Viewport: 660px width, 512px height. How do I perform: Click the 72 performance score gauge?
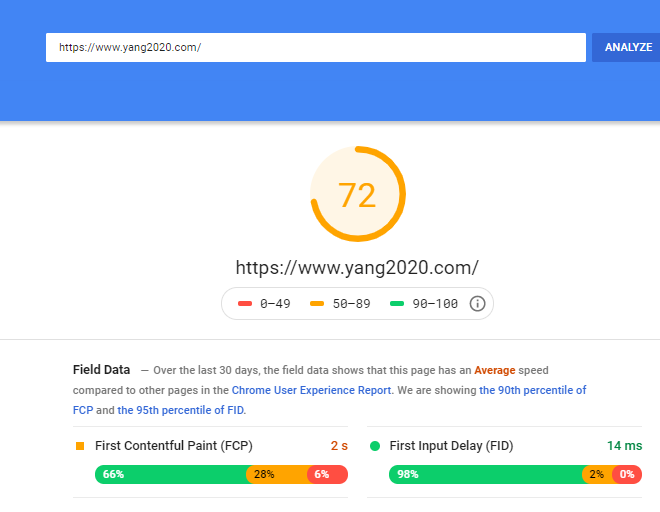[x=358, y=194]
